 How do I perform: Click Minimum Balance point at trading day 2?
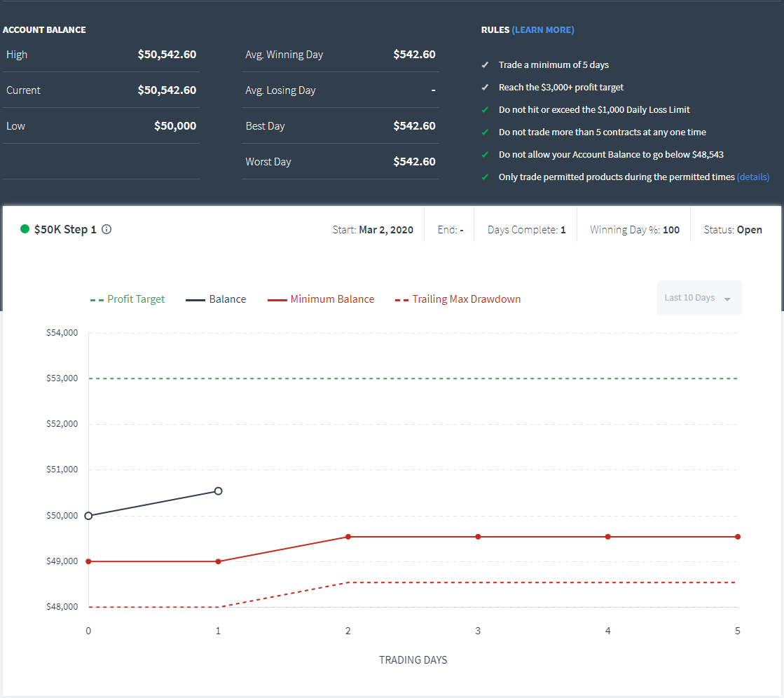(x=348, y=537)
